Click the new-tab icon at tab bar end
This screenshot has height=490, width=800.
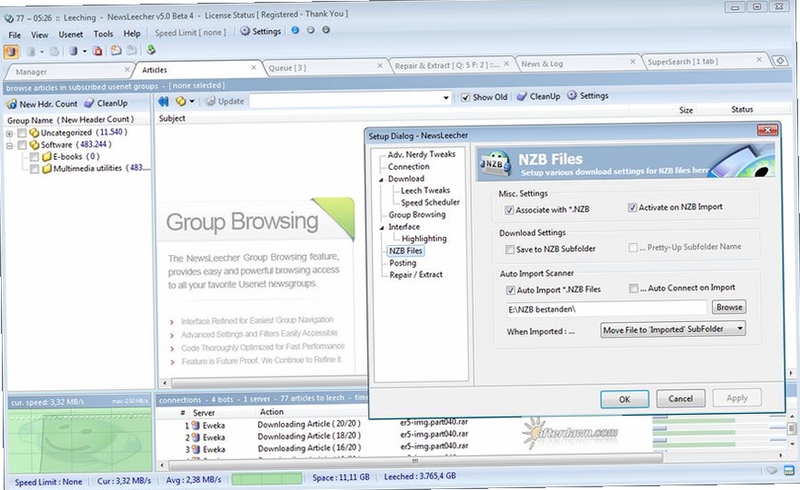click(780, 61)
